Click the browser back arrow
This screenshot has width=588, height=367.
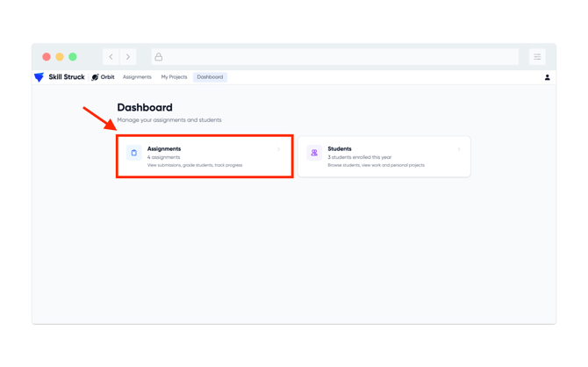coord(111,57)
